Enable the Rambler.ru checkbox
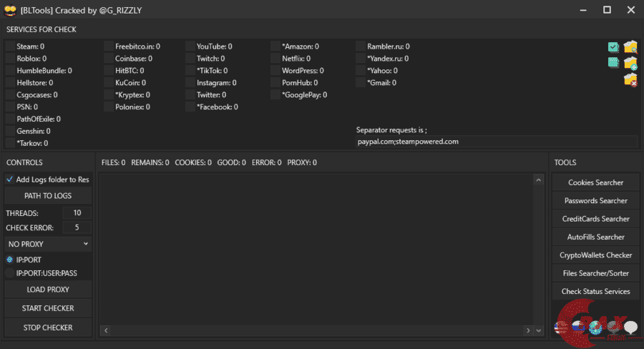Viewport: 644px width, 349px height. pyautogui.click(x=361, y=46)
